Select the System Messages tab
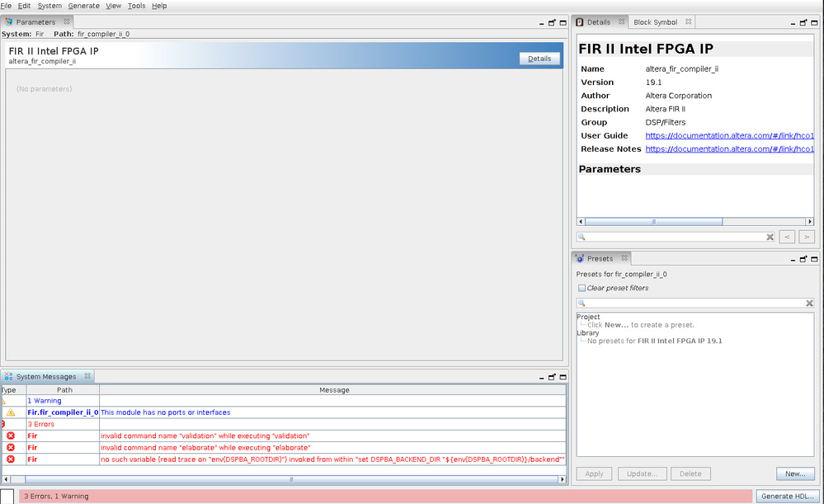Screen dimensions: 824x504 45,377
